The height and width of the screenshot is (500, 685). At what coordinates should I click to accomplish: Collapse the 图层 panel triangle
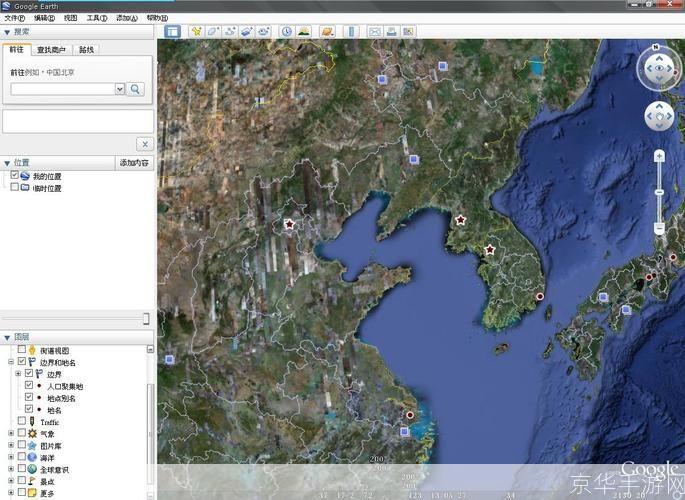tap(7, 337)
